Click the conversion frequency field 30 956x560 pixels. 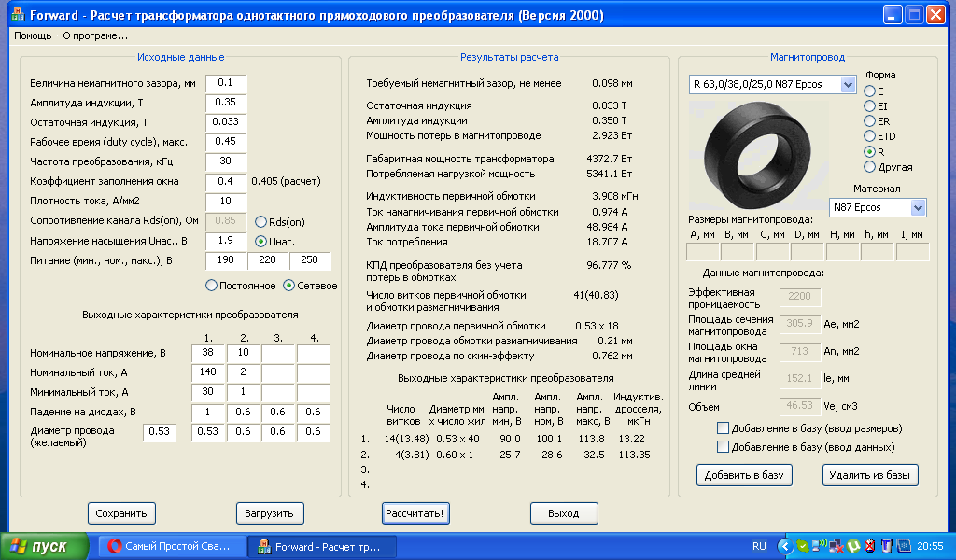(226, 161)
